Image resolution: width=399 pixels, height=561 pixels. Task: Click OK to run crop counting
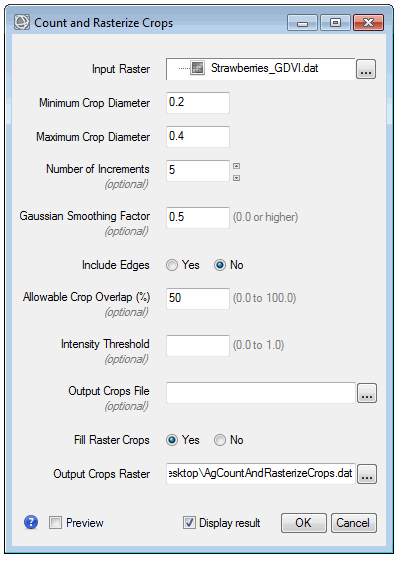coord(303,523)
